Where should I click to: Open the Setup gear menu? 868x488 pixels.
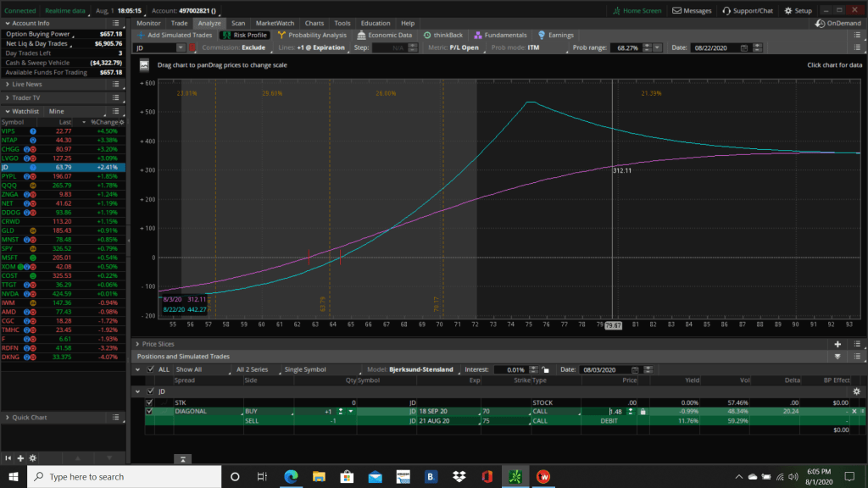click(x=798, y=11)
